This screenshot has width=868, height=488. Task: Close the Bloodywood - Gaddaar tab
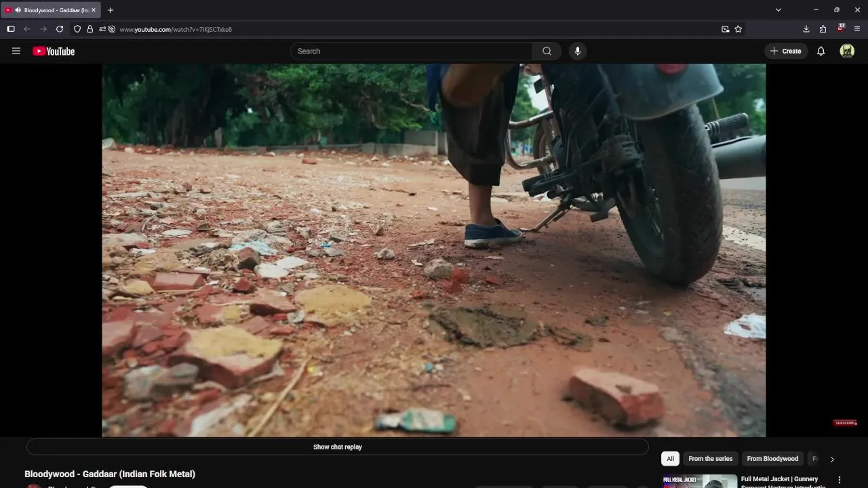(x=94, y=10)
